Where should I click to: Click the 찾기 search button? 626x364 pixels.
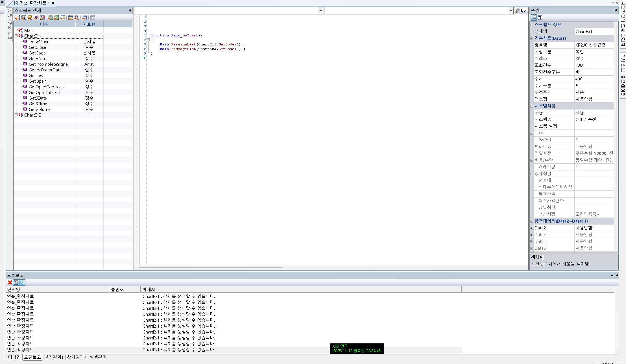(x=521, y=11)
